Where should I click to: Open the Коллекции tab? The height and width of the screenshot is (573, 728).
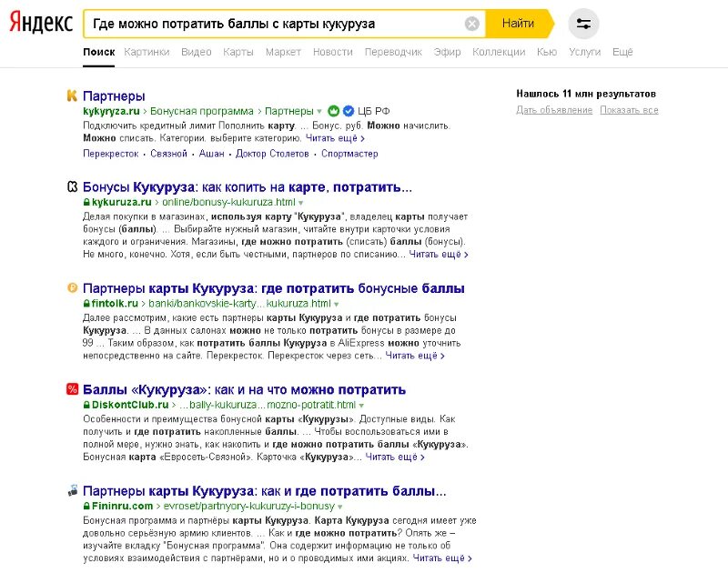tap(499, 52)
